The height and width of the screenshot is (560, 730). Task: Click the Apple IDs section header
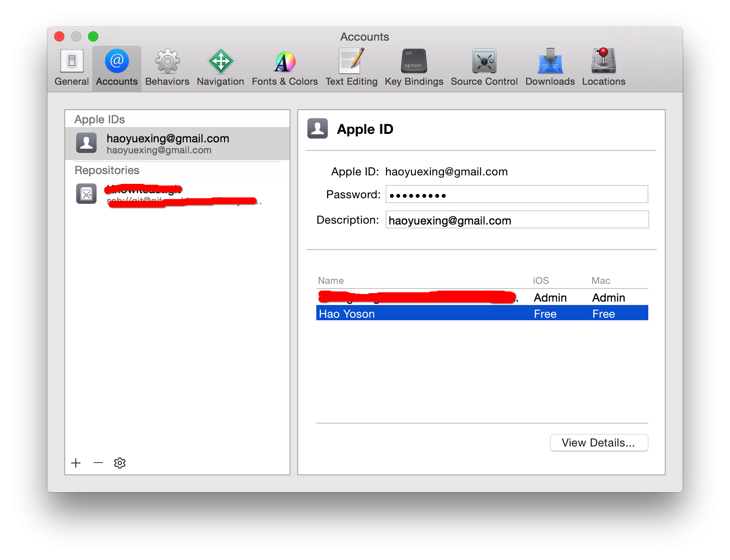pos(100,119)
